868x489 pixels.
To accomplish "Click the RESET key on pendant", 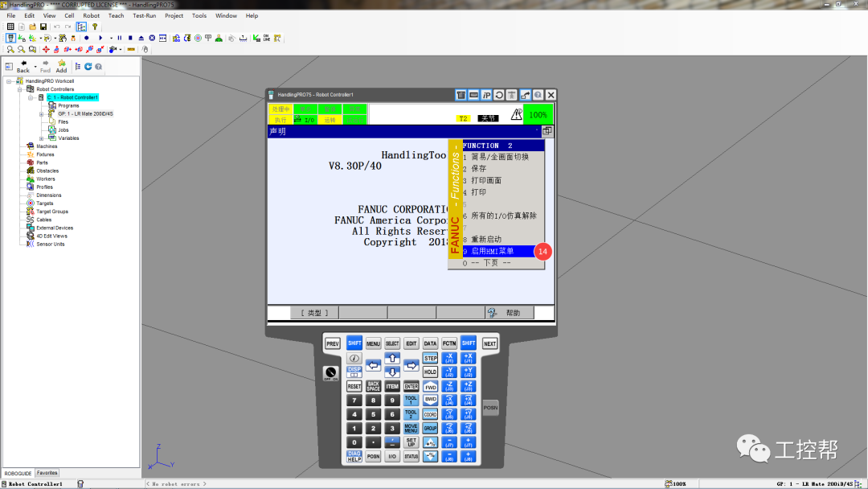I will pos(354,386).
